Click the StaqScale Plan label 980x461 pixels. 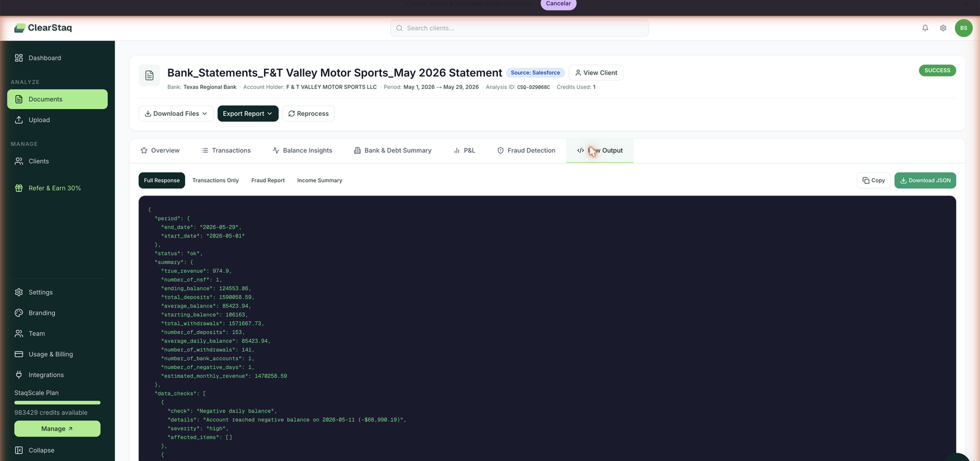(37, 393)
